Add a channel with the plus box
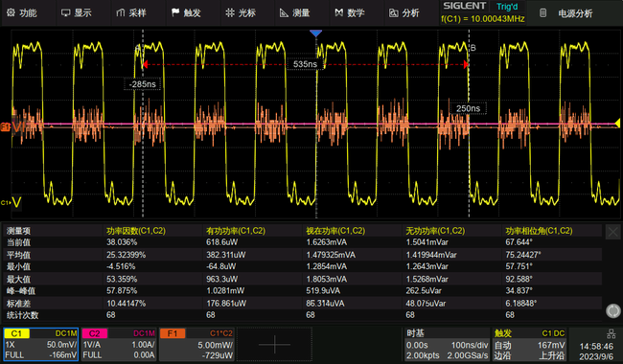Image resolution: width=623 pixels, height=364 pixels. pos(274,344)
